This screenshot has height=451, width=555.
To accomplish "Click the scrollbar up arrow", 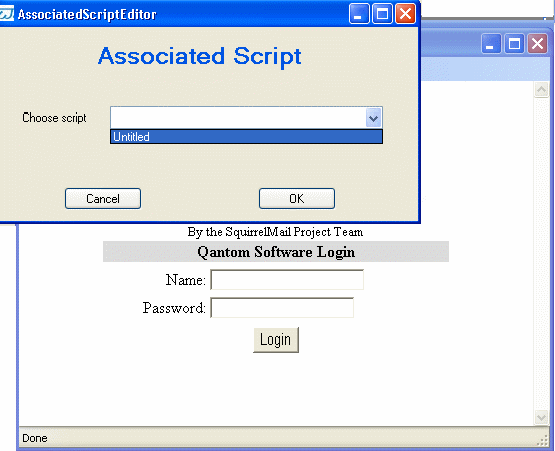I will (541, 90).
